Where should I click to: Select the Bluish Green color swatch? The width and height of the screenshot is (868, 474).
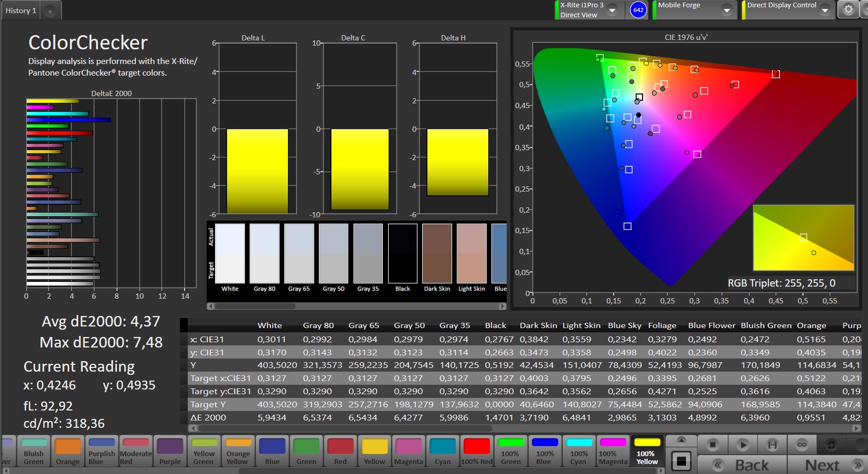(34, 451)
